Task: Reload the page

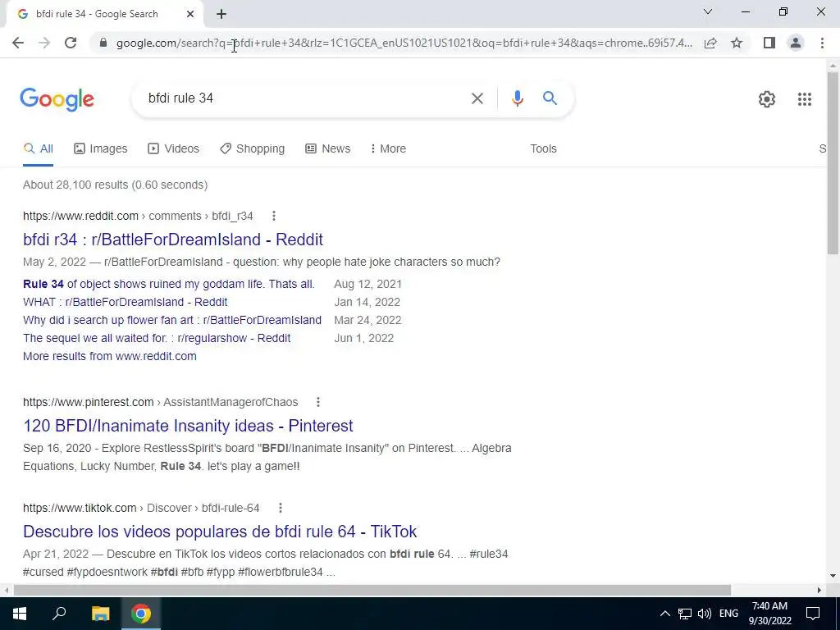Action: tap(71, 43)
